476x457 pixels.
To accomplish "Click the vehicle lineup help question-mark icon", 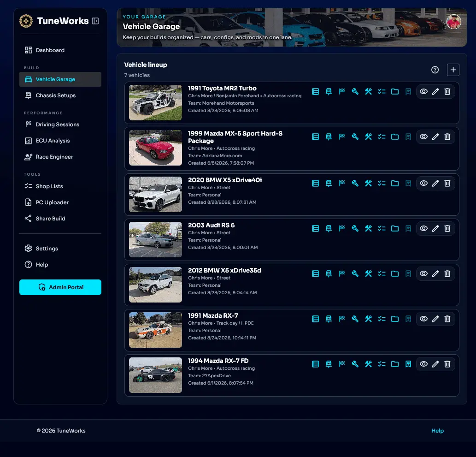I will coord(435,70).
